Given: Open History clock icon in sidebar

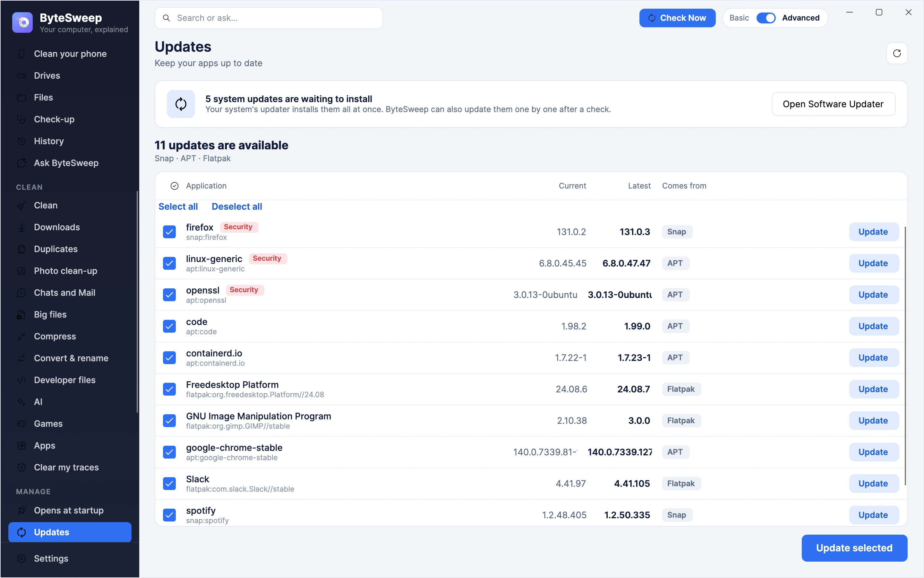Looking at the screenshot, I should pos(22,141).
